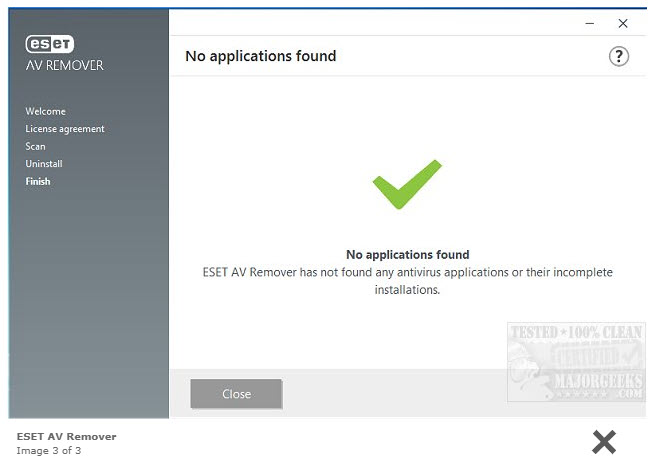The height and width of the screenshot is (462, 656).
Task: Dismiss the image viewer with the large X
Action: [x=604, y=441]
